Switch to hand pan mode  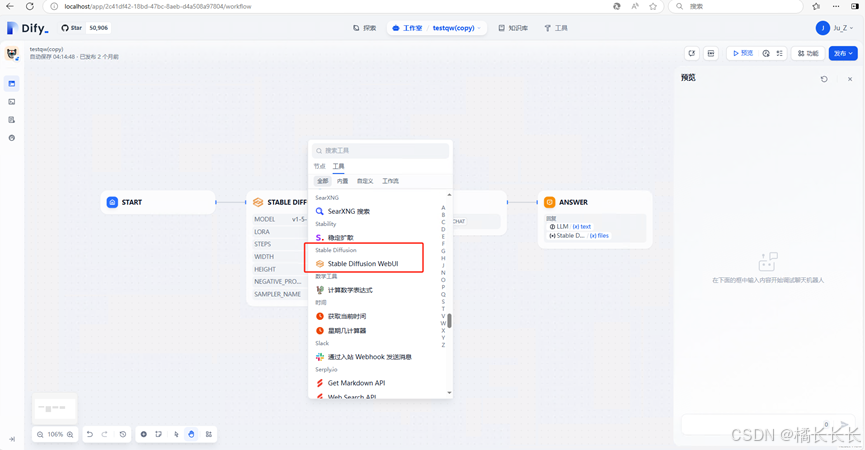(x=191, y=435)
